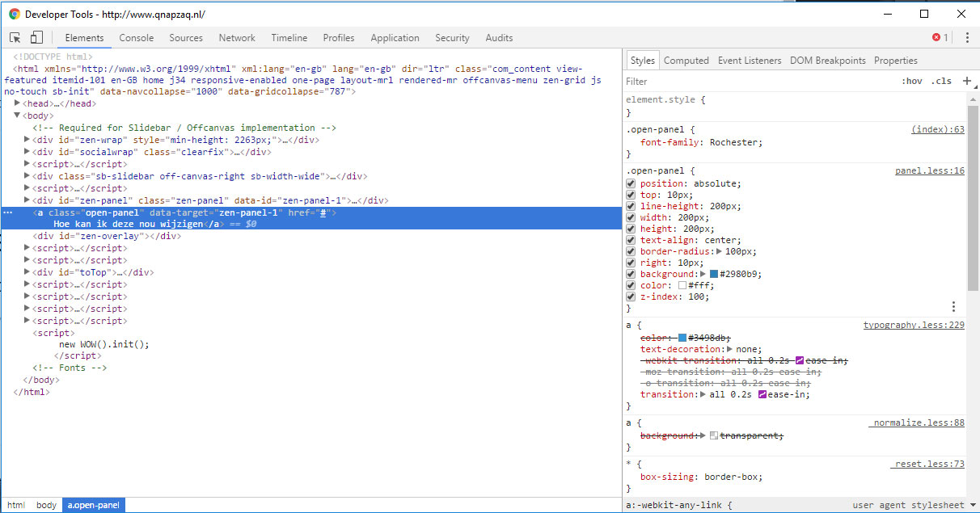Go to the Network tab
The width and height of the screenshot is (980, 513).
pos(237,38)
